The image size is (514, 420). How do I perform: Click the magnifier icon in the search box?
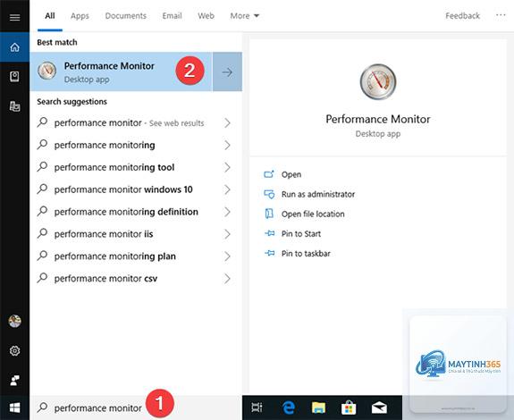pos(42,407)
